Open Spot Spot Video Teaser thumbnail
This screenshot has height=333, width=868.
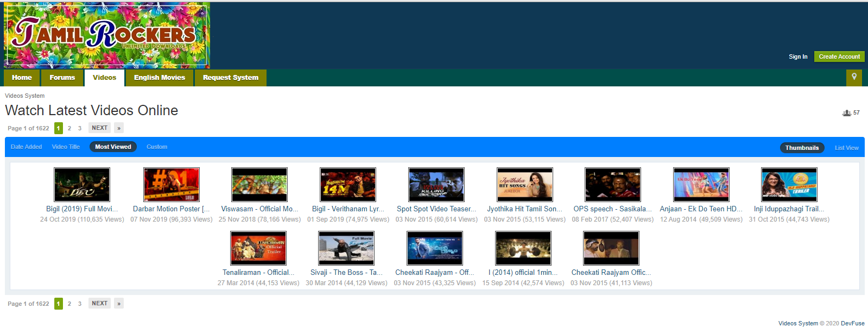pyautogui.click(x=436, y=185)
